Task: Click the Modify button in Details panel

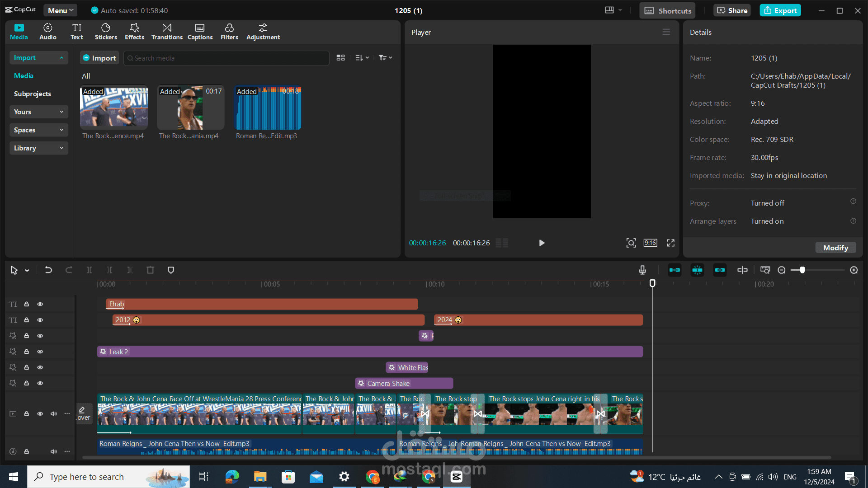Action: [836, 248]
